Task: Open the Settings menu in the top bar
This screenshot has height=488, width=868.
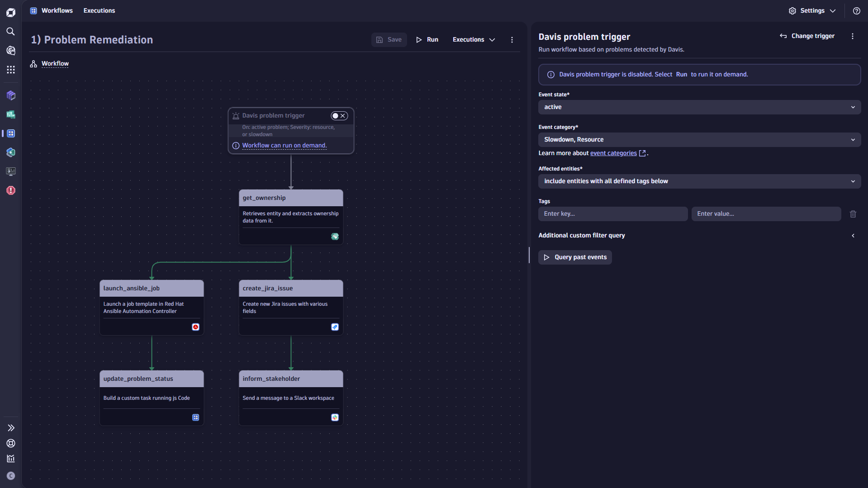Action: click(812, 10)
